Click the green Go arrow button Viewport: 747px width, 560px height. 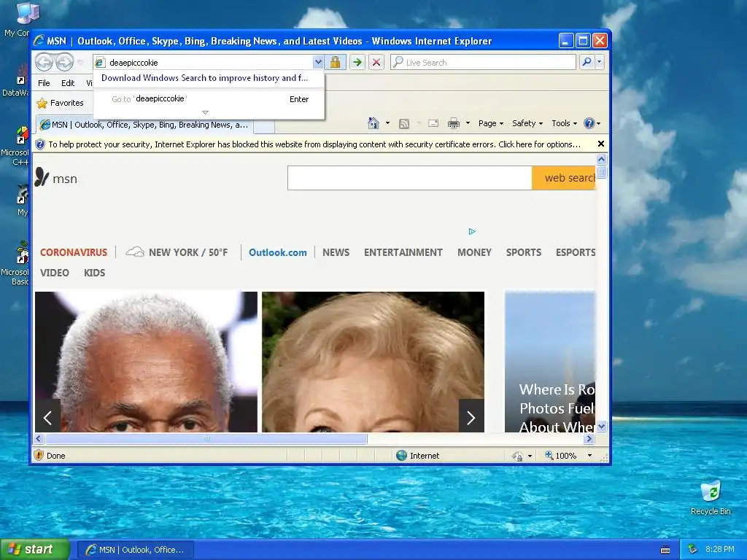357,63
